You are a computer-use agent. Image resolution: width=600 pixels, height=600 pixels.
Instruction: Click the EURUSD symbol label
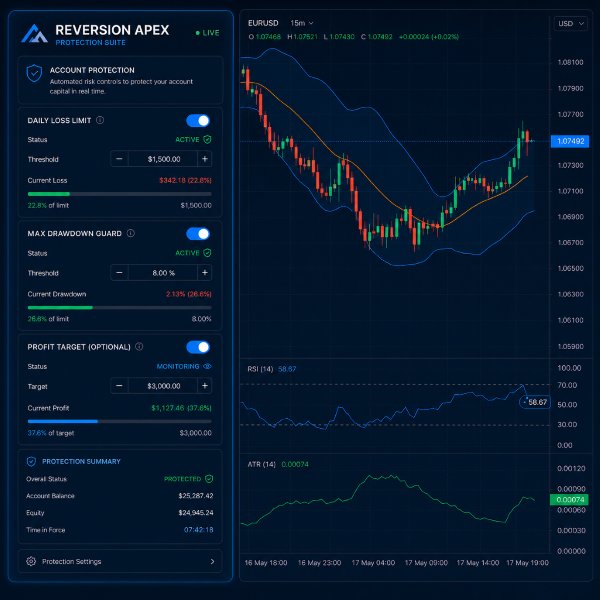[x=263, y=23]
